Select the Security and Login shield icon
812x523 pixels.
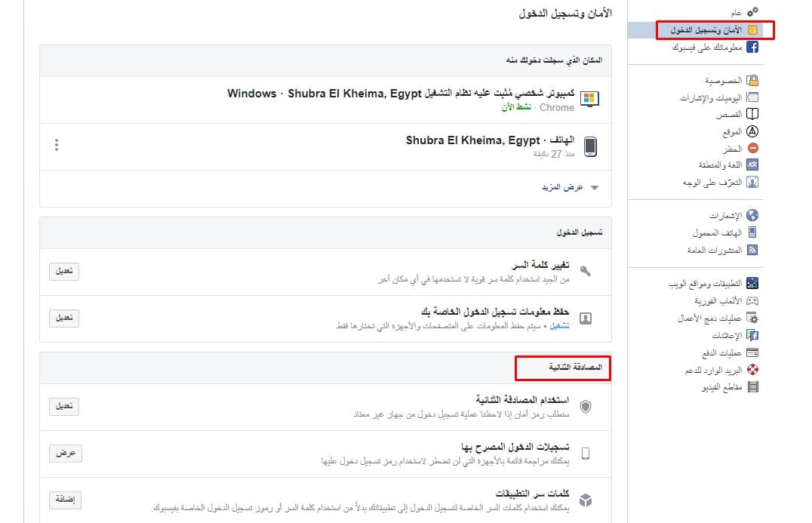point(752,30)
